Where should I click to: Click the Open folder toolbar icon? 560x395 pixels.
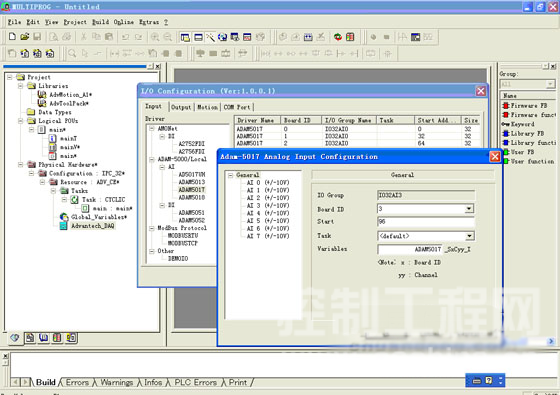click(x=25, y=37)
